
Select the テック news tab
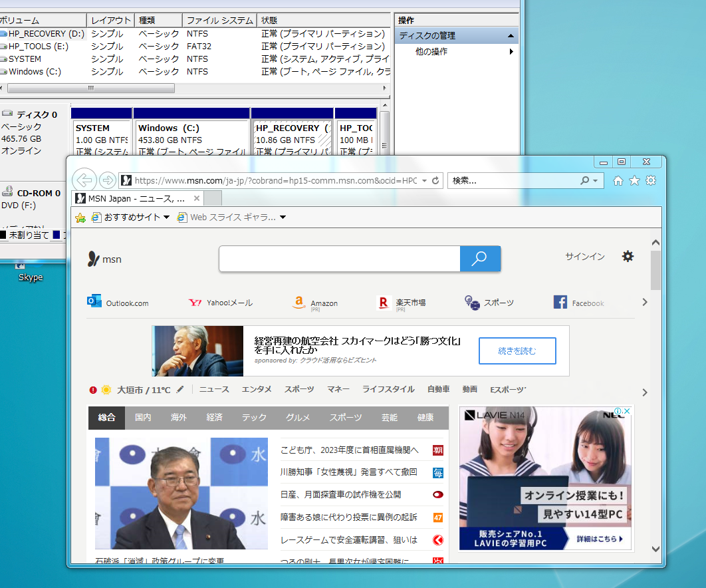(254, 417)
